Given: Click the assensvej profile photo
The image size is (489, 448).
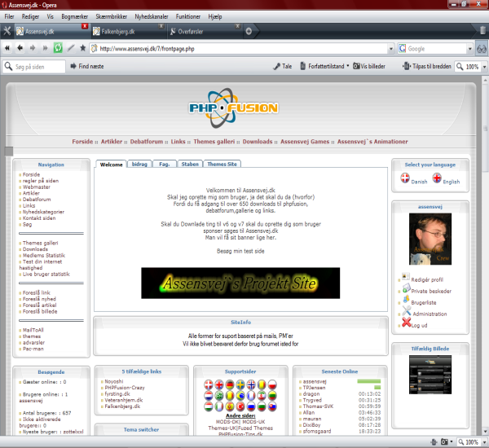Looking at the screenshot, I should tap(430, 239).
